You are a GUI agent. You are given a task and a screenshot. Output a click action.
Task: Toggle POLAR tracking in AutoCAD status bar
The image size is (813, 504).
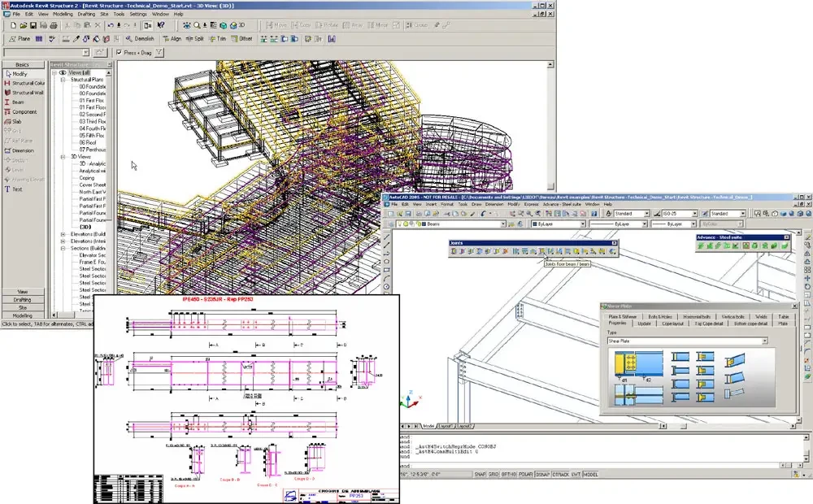click(x=526, y=475)
